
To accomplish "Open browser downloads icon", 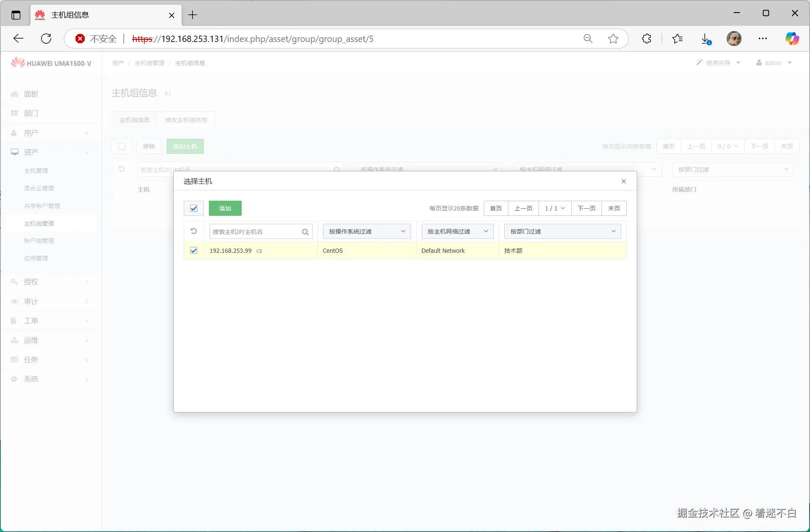I will click(706, 39).
